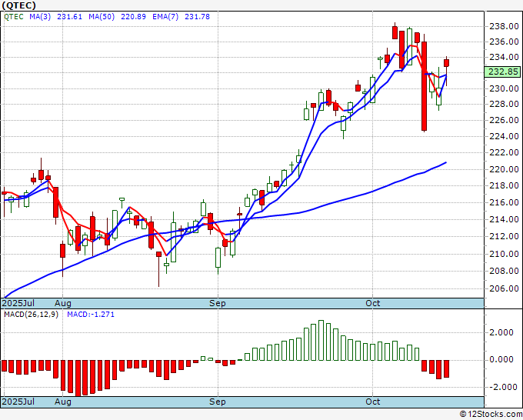
Task: Click the current price tag 232.85
Action: point(503,72)
